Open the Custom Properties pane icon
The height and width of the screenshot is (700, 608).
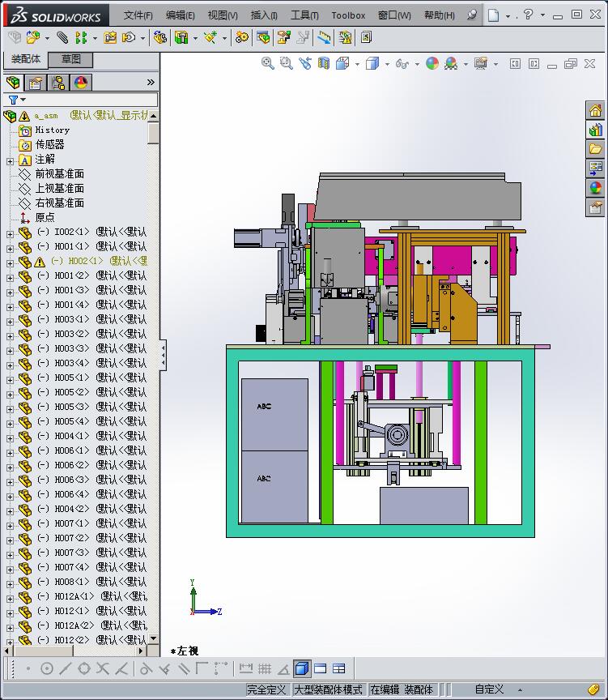click(x=596, y=207)
